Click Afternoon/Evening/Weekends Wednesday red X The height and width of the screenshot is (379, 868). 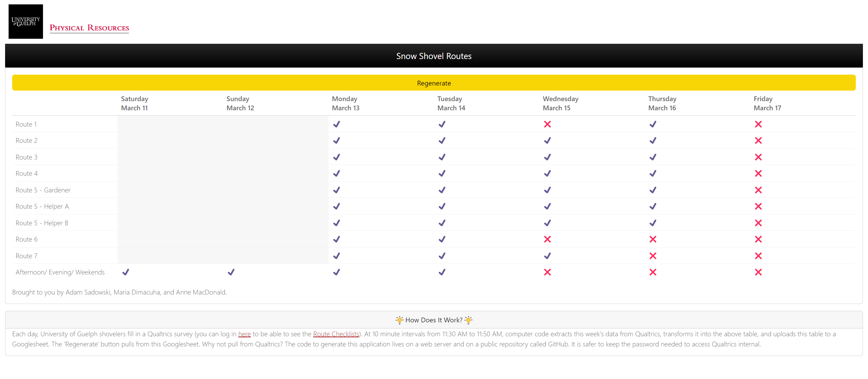point(547,272)
